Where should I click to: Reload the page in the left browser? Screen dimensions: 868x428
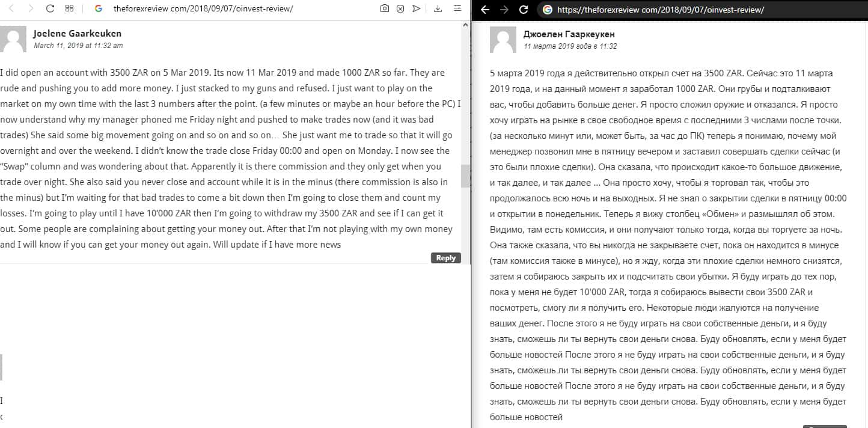[x=50, y=8]
